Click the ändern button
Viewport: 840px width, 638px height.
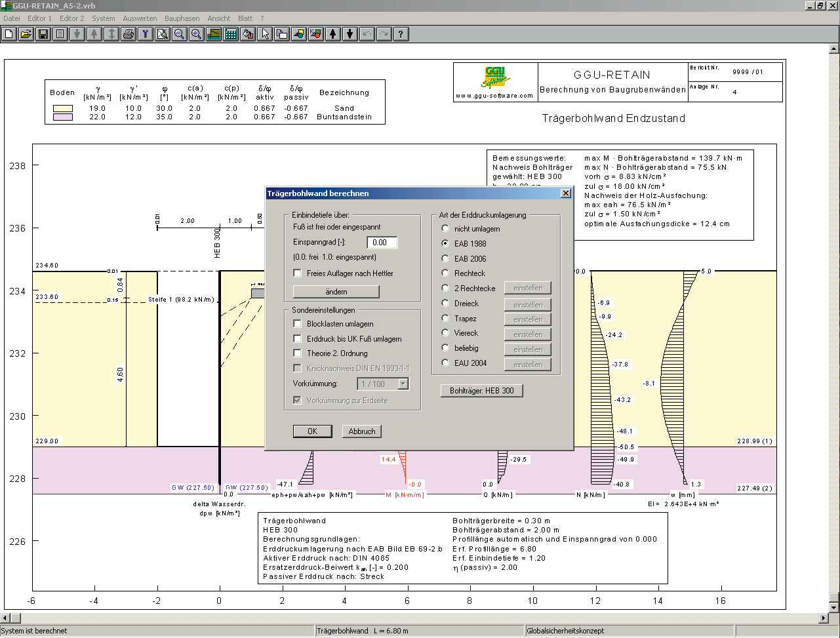click(x=336, y=291)
